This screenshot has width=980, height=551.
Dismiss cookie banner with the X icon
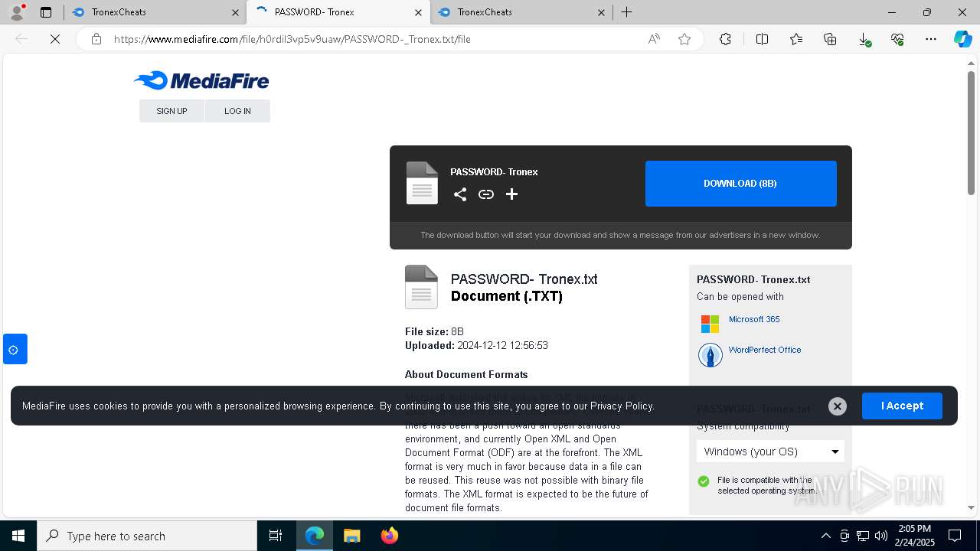pyautogui.click(x=838, y=406)
